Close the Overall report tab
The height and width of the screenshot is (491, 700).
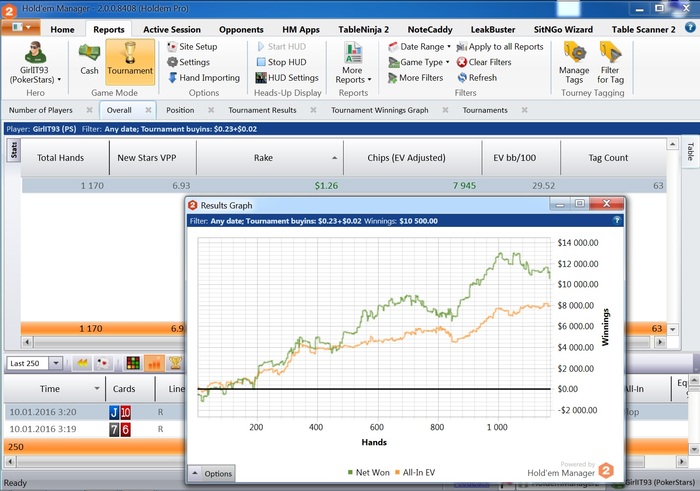click(x=148, y=110)
